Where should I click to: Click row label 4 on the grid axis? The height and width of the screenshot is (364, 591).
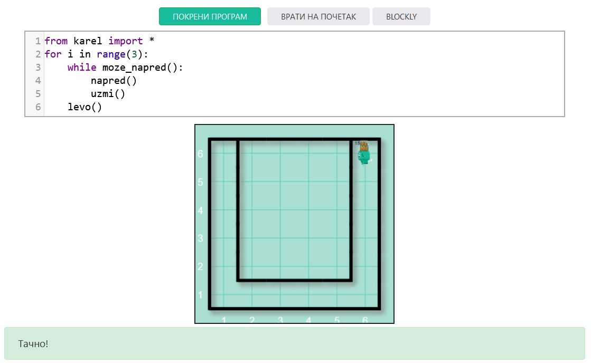click(200, 210)
